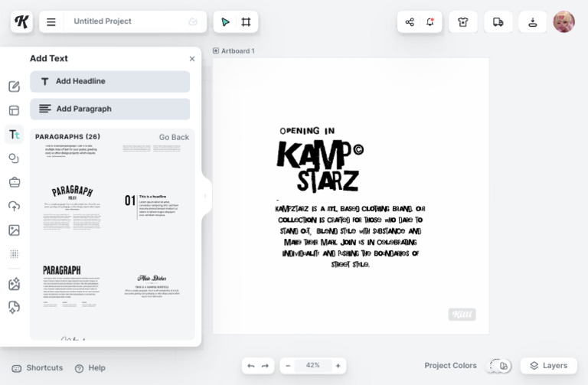Viewport: 588px width, 385px height.
Task: Click the download export icon
Action: [533, 22]
